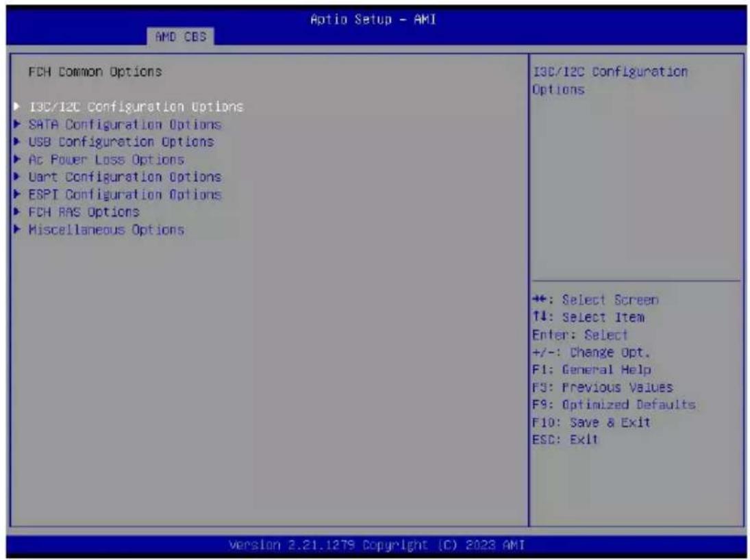750x560 pixels.
Task: Click the ESC: Exit hint
Action: (x=565, y=440)
